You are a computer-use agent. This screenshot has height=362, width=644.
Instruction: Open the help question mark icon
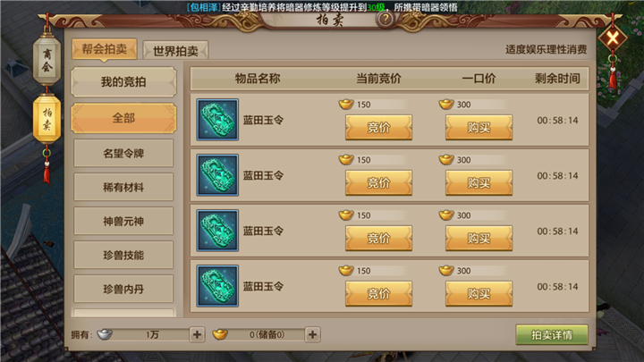[x=386, y=19]
